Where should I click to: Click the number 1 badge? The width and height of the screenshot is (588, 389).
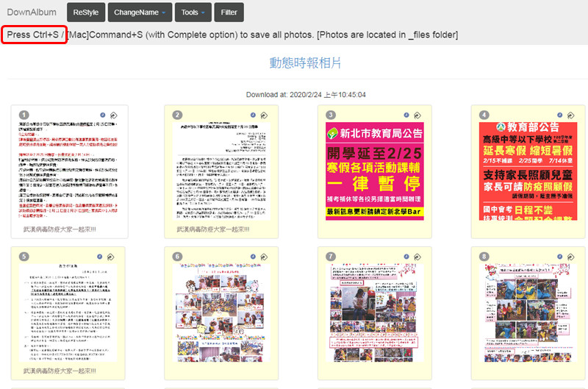[x=24, y=115]
